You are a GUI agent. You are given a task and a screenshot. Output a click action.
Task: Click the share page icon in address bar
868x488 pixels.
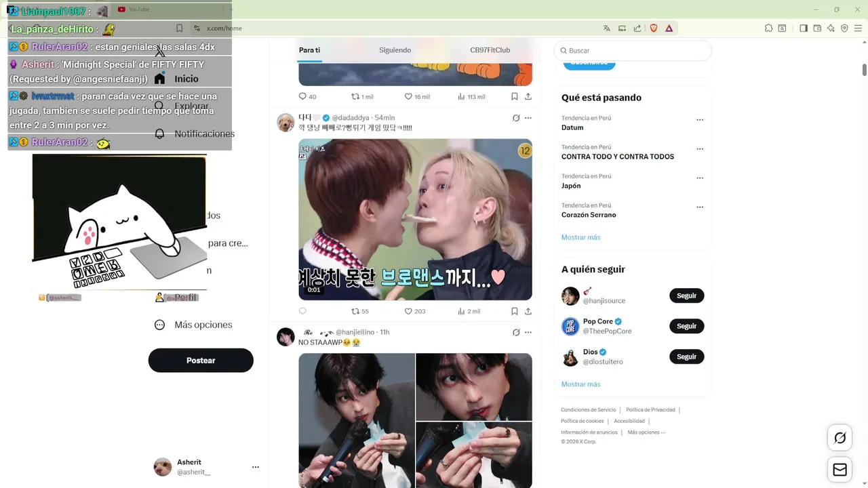(637, 28)
